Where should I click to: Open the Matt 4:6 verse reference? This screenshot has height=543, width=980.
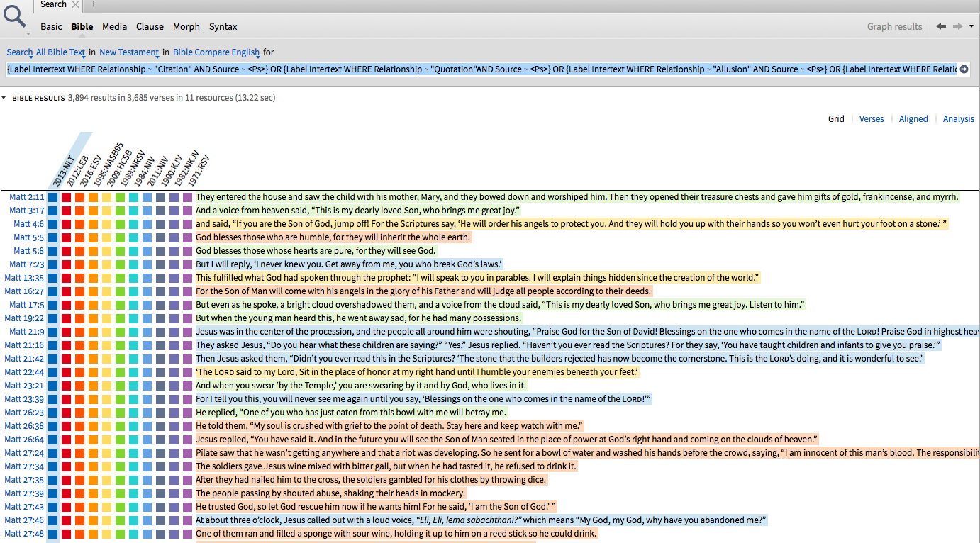pyautogui.click(x=29, y=224)
